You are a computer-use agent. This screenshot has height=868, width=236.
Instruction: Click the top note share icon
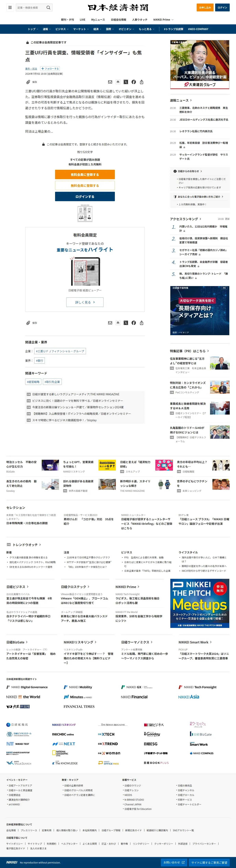coord(118,82)
